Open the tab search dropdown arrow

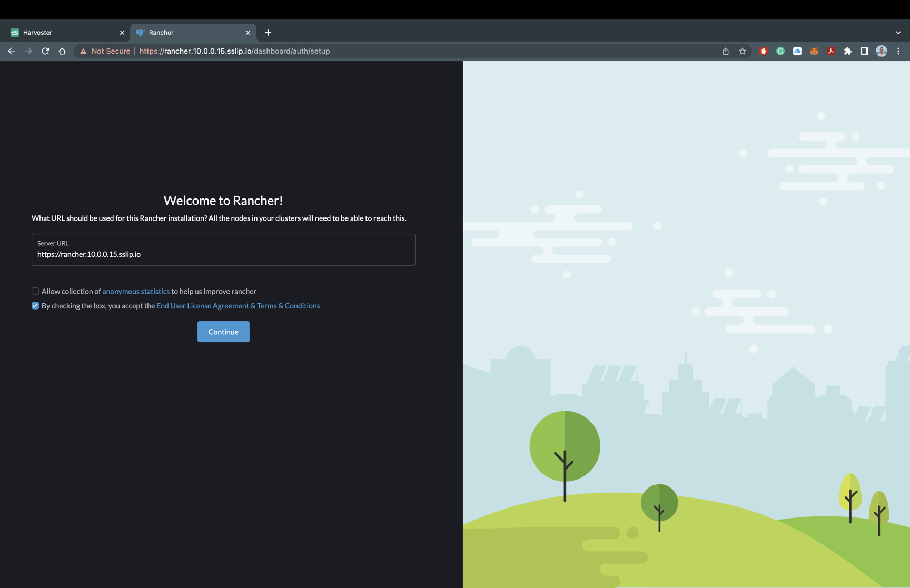[x=898, y=32]
